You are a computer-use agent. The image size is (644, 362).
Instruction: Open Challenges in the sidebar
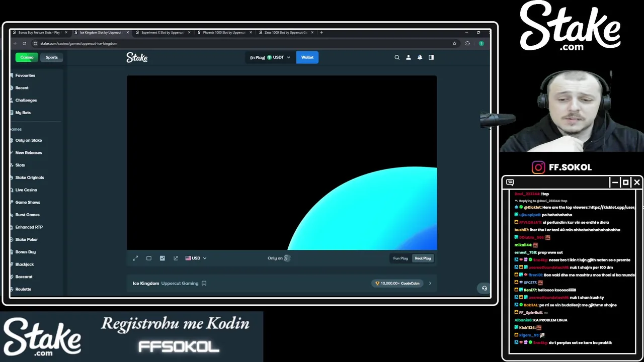[x=26, y=100]
